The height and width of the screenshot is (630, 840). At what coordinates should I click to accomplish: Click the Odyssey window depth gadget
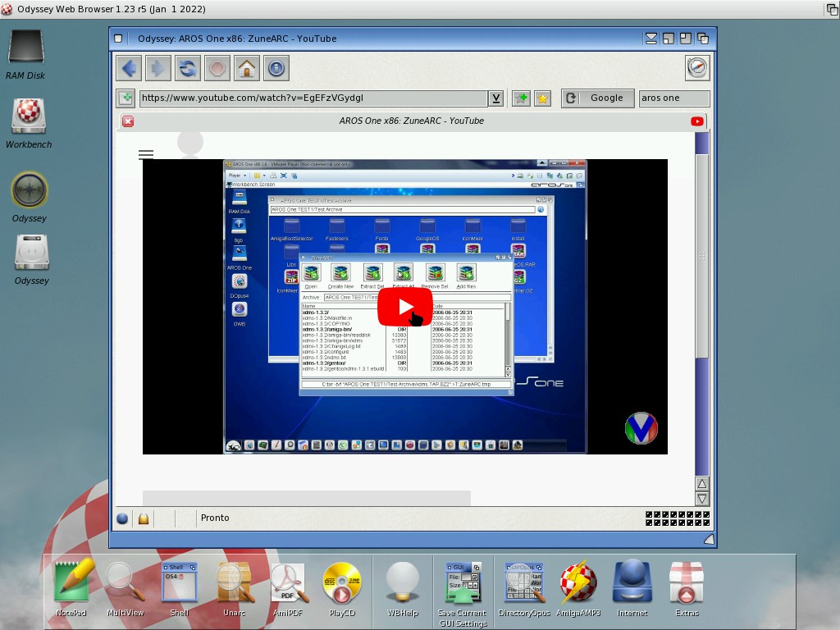pos(703,39)
